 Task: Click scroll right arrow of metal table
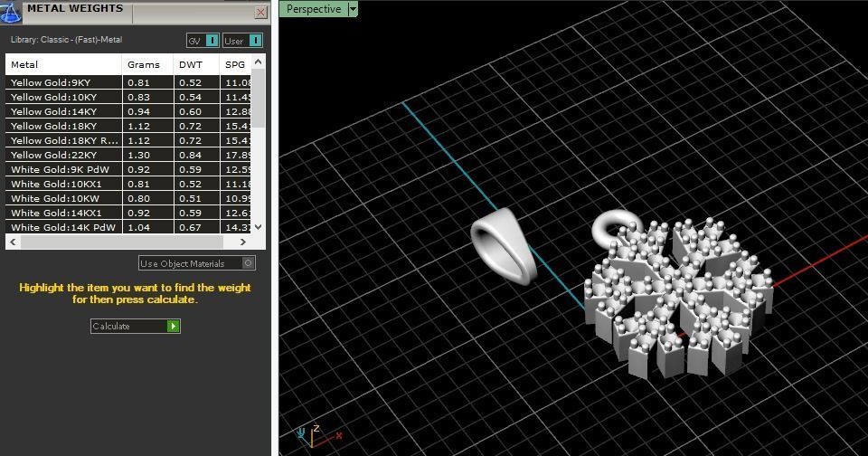pyautogui.click(x=242, y=242)
